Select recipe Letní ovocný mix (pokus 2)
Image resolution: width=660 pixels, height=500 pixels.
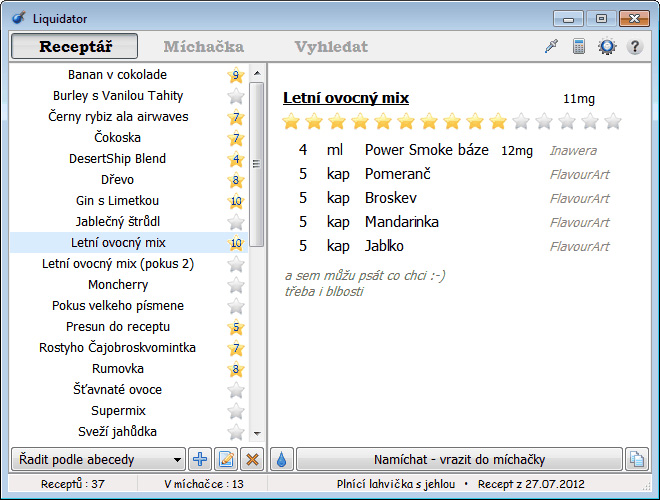118,264
